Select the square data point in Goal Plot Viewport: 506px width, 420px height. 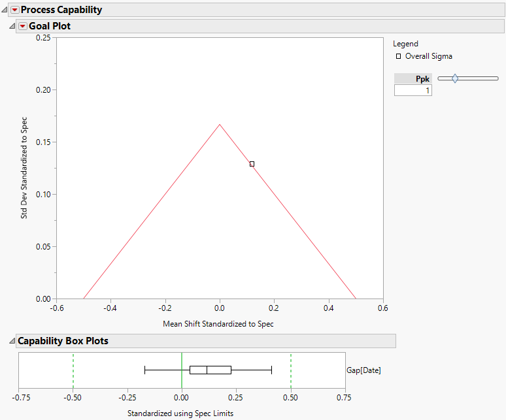click(x=252, y=164)
